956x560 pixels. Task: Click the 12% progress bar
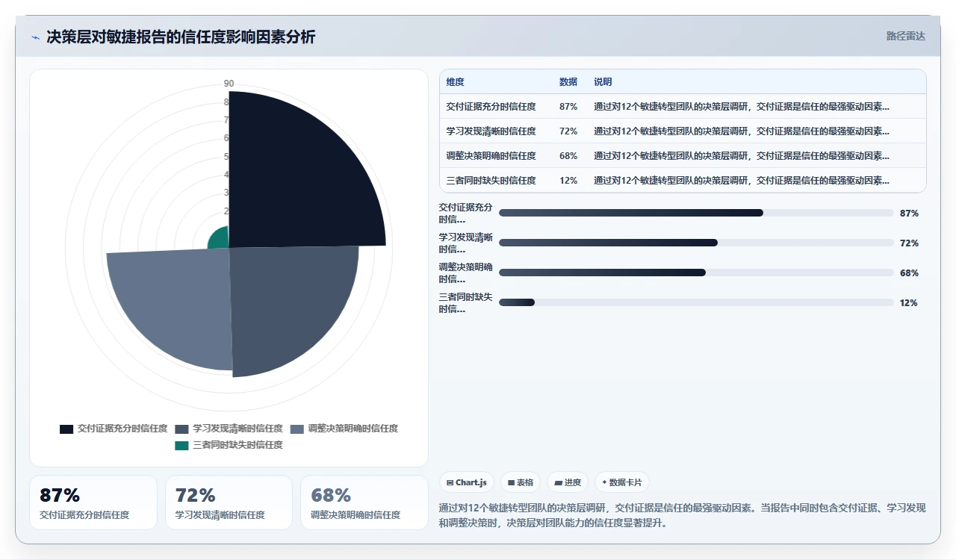point(696,302)
